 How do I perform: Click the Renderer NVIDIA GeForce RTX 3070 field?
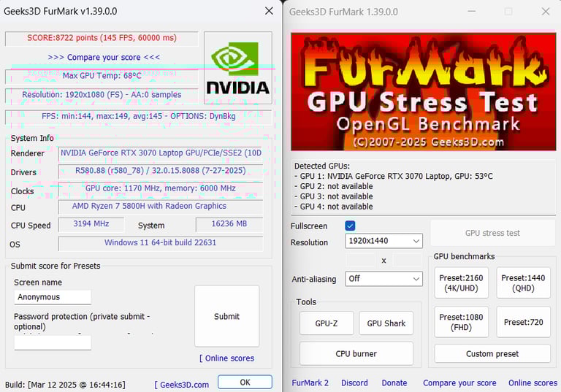tap(161, 153)
